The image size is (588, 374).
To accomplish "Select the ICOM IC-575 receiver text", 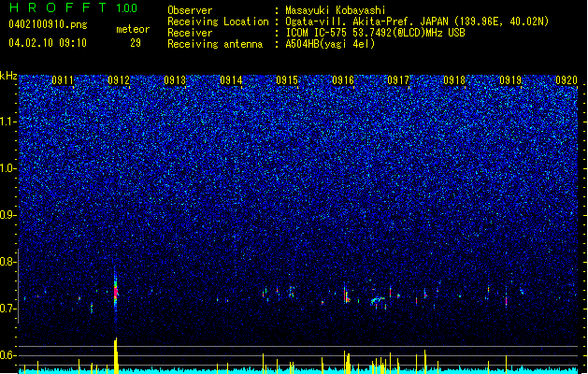I will click(375, 33).
